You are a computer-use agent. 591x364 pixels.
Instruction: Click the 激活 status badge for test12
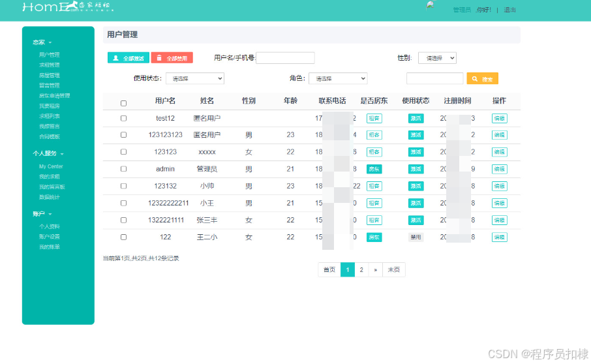[x=416, y=118]
